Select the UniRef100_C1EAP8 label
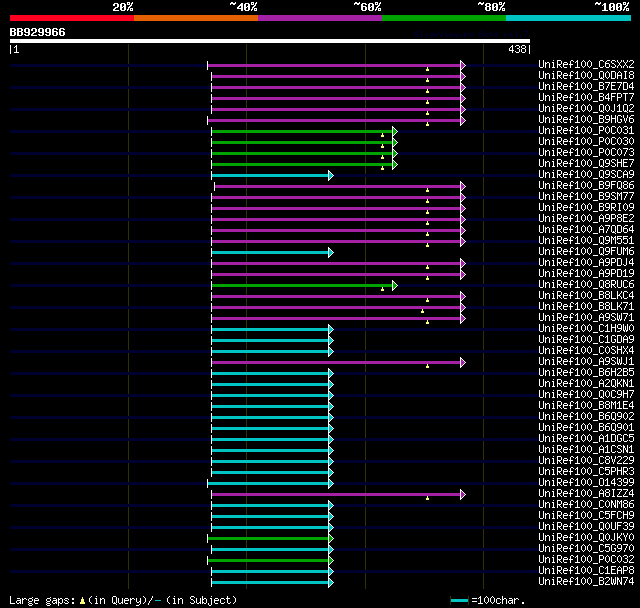Viewport: 640px width, 608px height. pyautogui.click(x=586, y=571)
